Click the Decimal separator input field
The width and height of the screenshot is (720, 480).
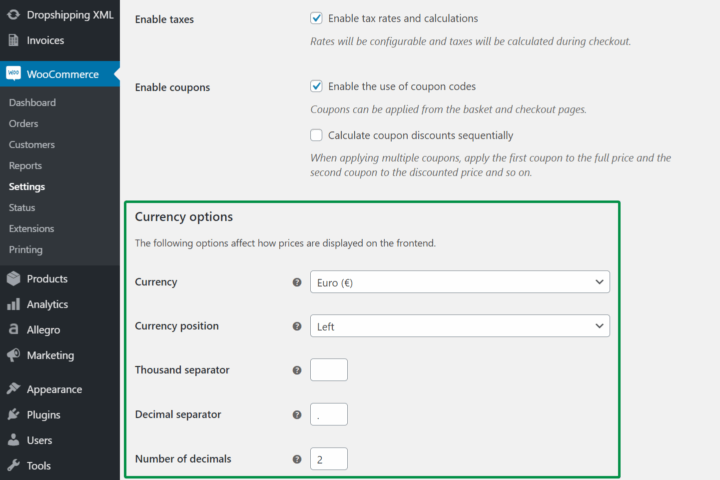329,414
